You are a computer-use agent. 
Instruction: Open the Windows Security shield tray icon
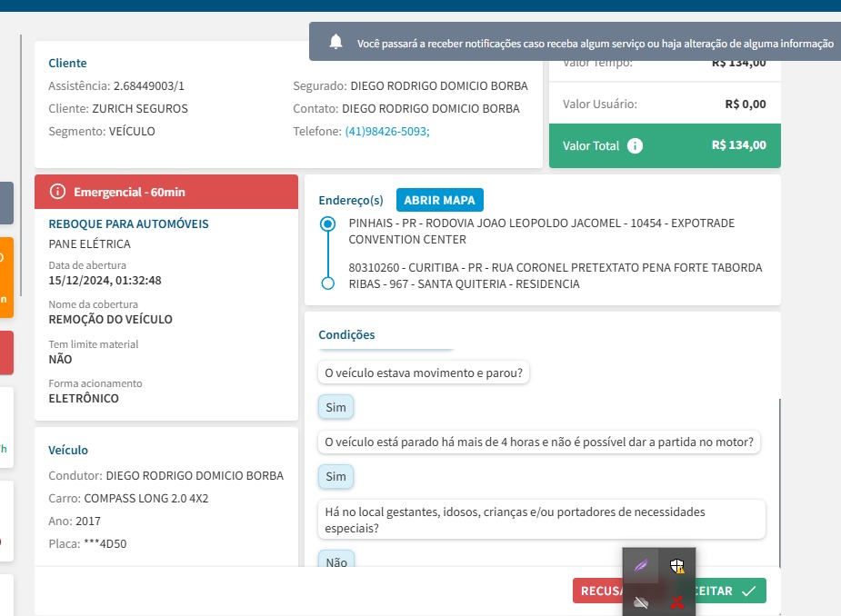tap(676, 566)
